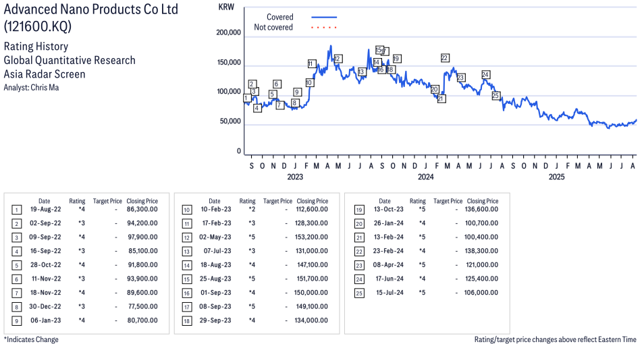Click the *Indicates Change footnote
Screen dimensions: 644x344
31,339
